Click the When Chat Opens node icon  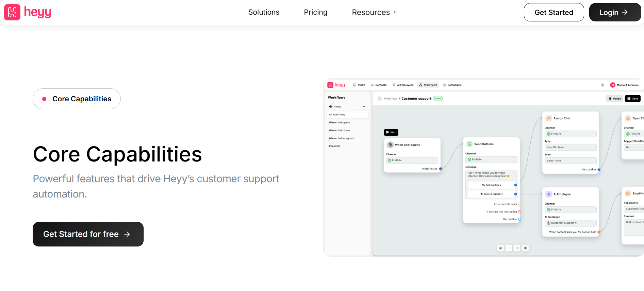point(390,145)
